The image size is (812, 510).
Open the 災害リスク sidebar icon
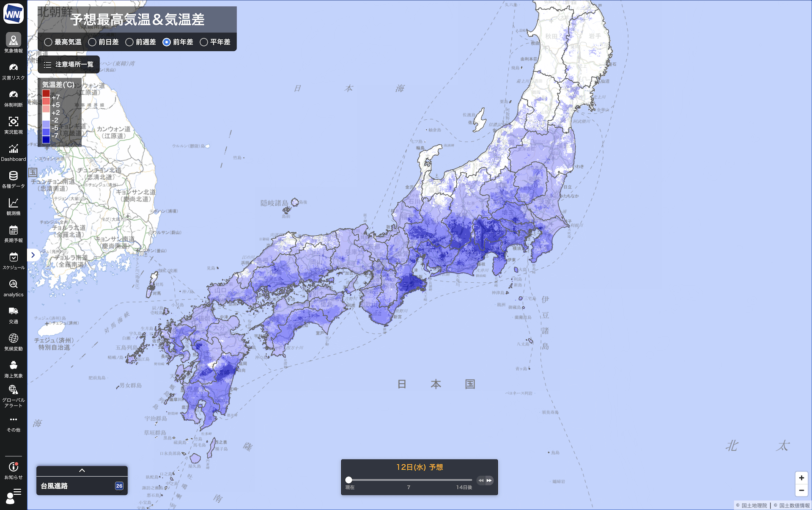tap(14, 68)
